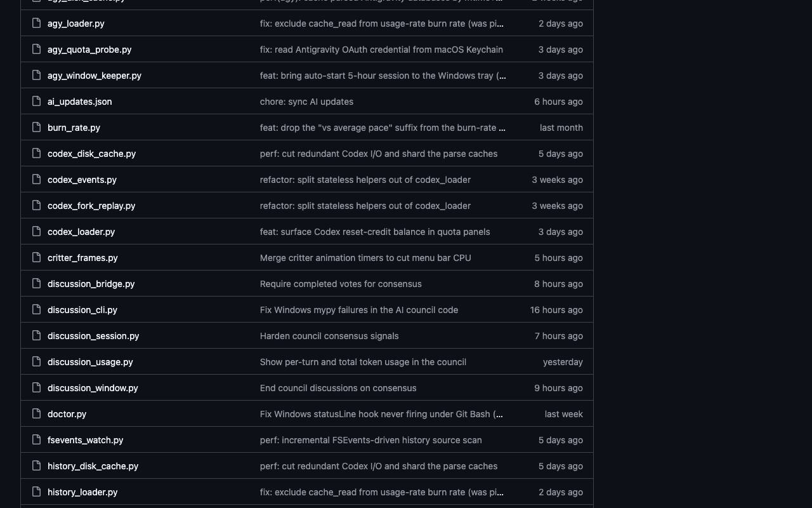Screen dimensions: 812x508
Task: Open the codex_disk_cache.py file
Action: (x=91, y=154)
